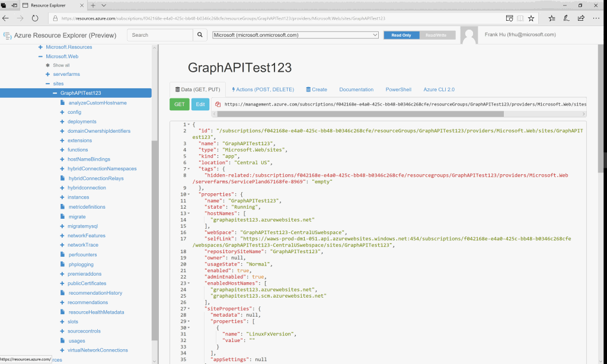This screenshot has width=607, height=364.
Task: Switch to the Documentation tab
Action: (x=356, y=90)
